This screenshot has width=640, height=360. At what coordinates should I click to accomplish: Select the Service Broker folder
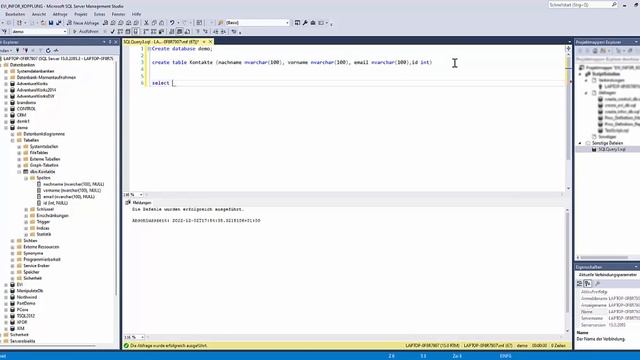point(36,266)
